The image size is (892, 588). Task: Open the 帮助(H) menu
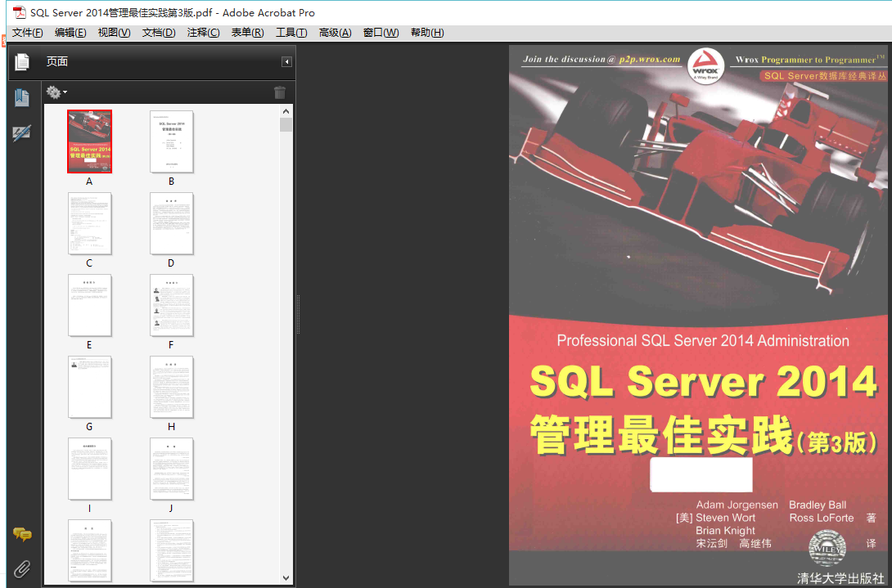pyautogui.click(x=427, y=33)
